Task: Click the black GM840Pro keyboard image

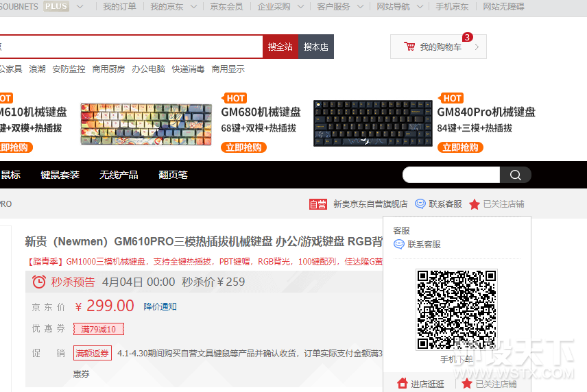Action: (x=373, y=123)
